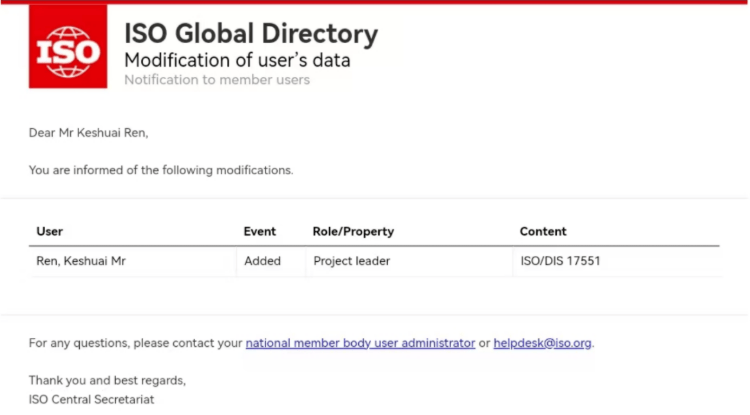This screenshot has width=750, height=415.
Task: Select the ISO/DIS 17551 content cell
Action: 560,261
